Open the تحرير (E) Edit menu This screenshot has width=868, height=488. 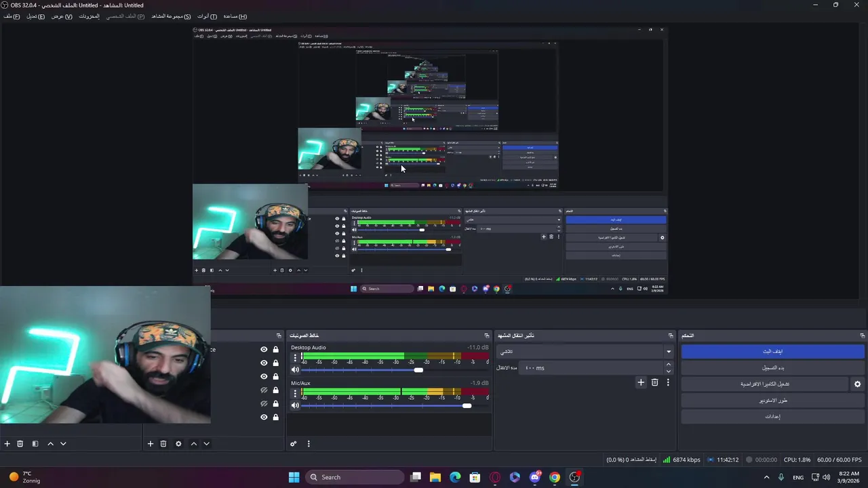coord(36,16)
